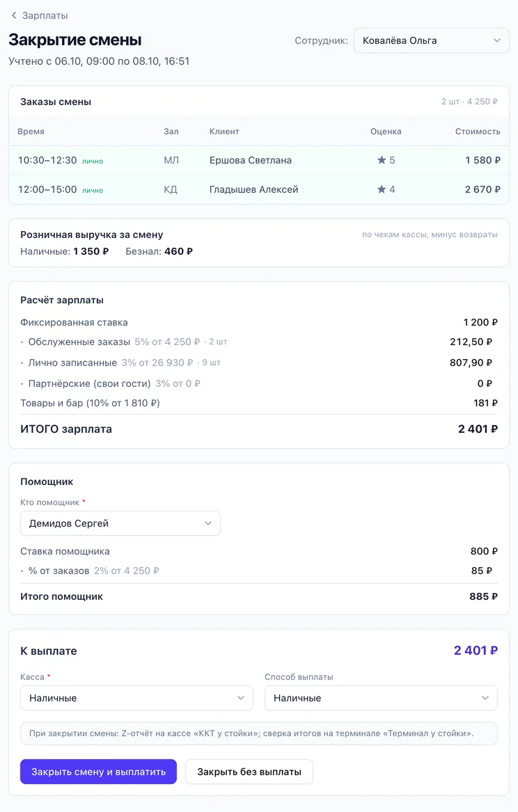Click Закрыть без выплаты button

tap(249, 772)
